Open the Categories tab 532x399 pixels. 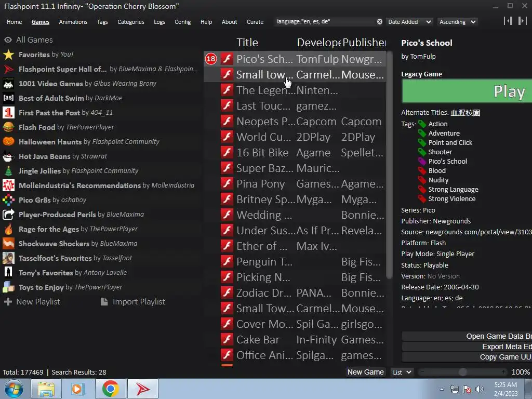coord(130,22)
